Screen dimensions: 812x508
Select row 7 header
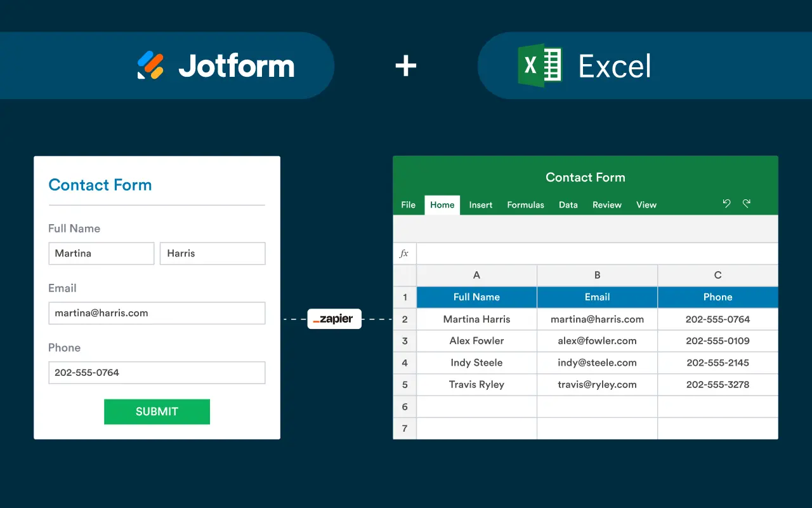(x=405, y=429)
